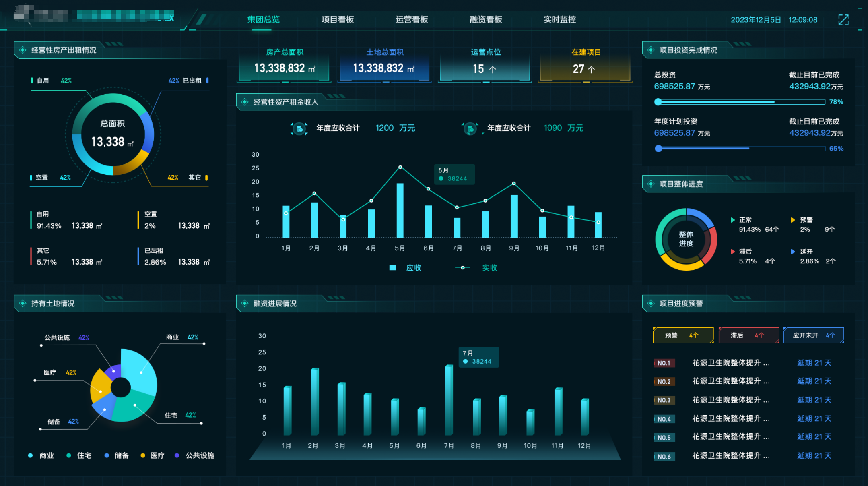
Task: Click diamond icon beside 项目进度预警
Action: (651, 303)
